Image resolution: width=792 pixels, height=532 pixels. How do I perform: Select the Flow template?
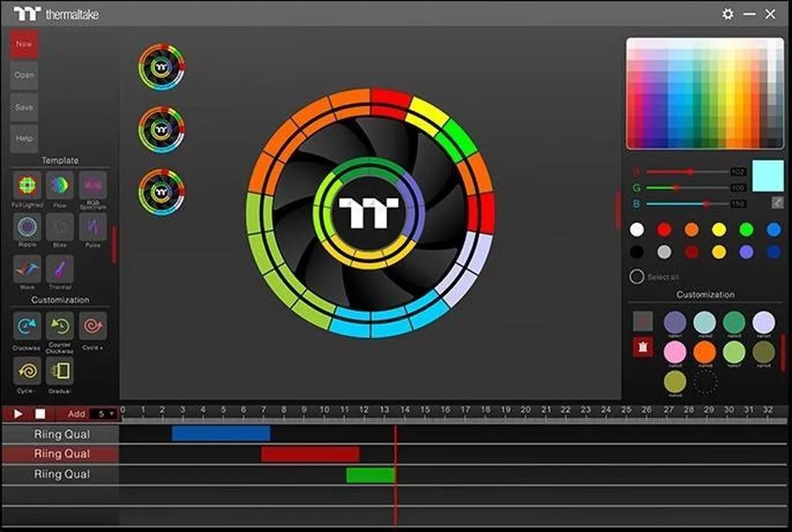(x=60, y=185)
